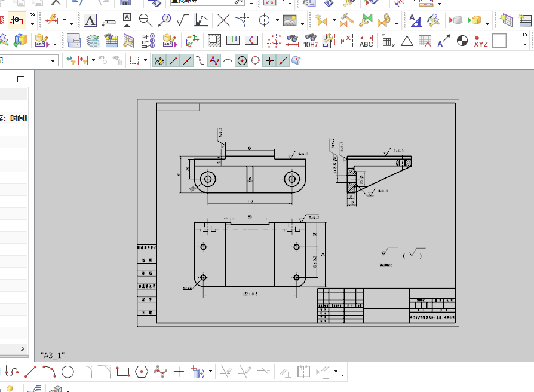This screenshot has width=534, height=392.
Task: Toggle the Enable Snap Point option
Action: point(159,61)
